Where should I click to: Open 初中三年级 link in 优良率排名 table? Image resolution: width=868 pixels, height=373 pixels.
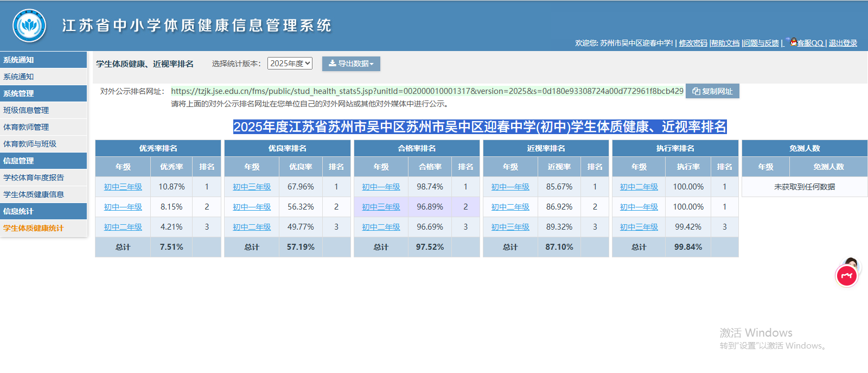[x=252, y=187]
